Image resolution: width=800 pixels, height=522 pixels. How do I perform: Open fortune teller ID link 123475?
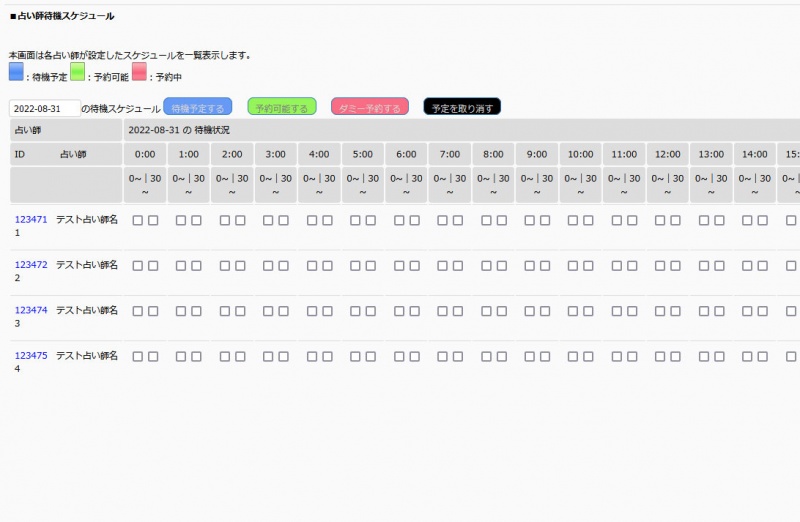click(x=31, y=356)
